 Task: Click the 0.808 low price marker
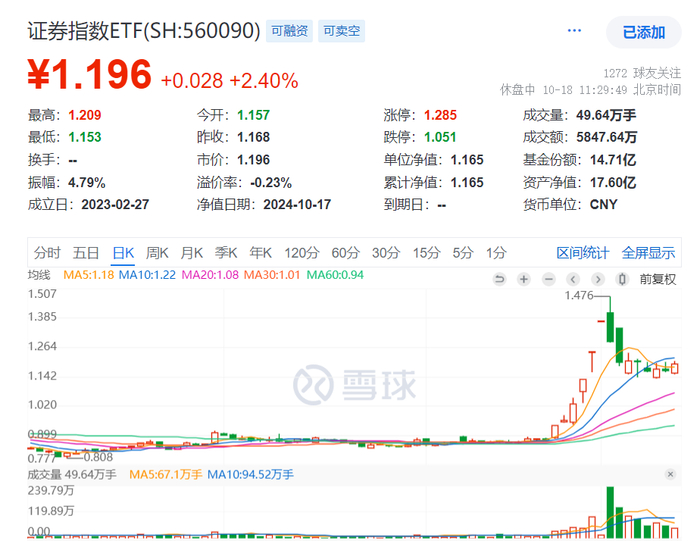point(98,457)
